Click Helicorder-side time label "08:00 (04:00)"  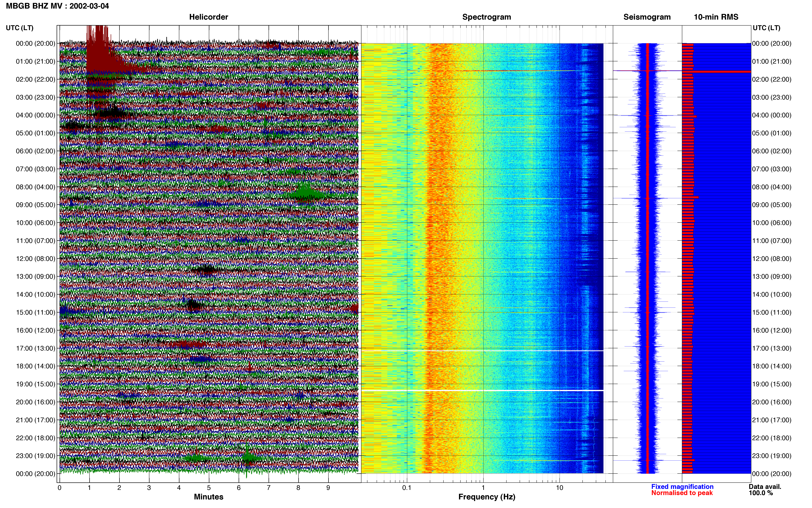click(x=36, y=187)
